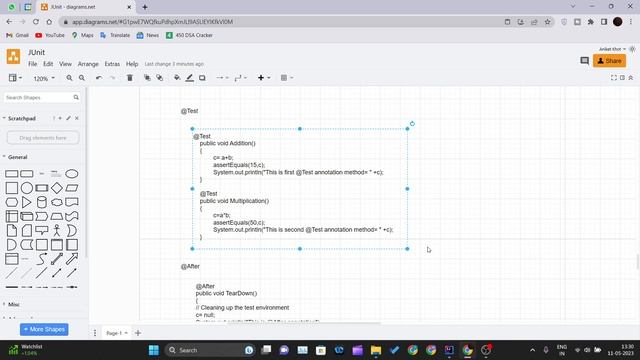Open the Page-1 tab
The height and width of the screenshot is (360, 640).
click(x=116, y=333)
